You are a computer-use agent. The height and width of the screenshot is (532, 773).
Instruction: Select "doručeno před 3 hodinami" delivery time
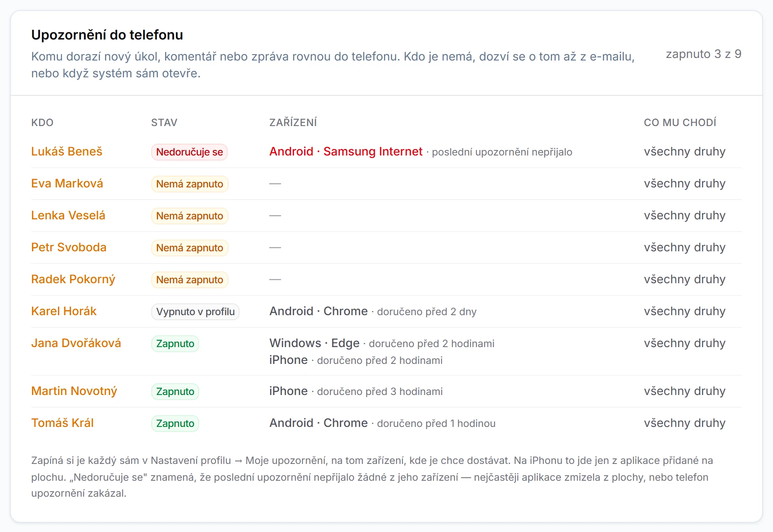point(380,392)
